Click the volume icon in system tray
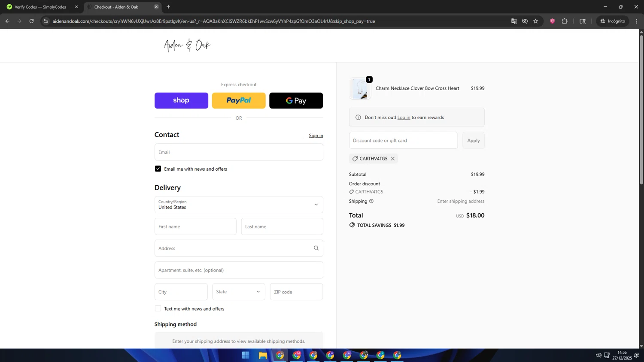Screen dimensions: 644x362 coord(598,355)
